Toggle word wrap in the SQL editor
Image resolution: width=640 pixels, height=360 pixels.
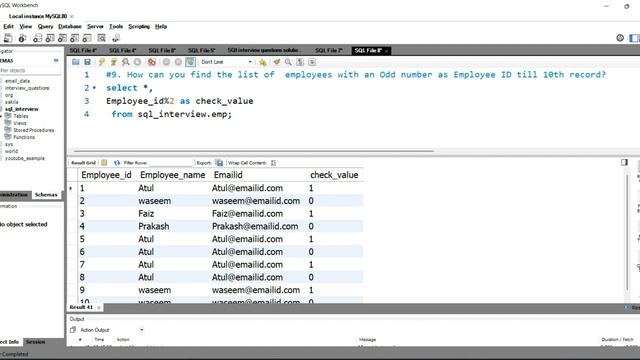(x=312, y=62)
